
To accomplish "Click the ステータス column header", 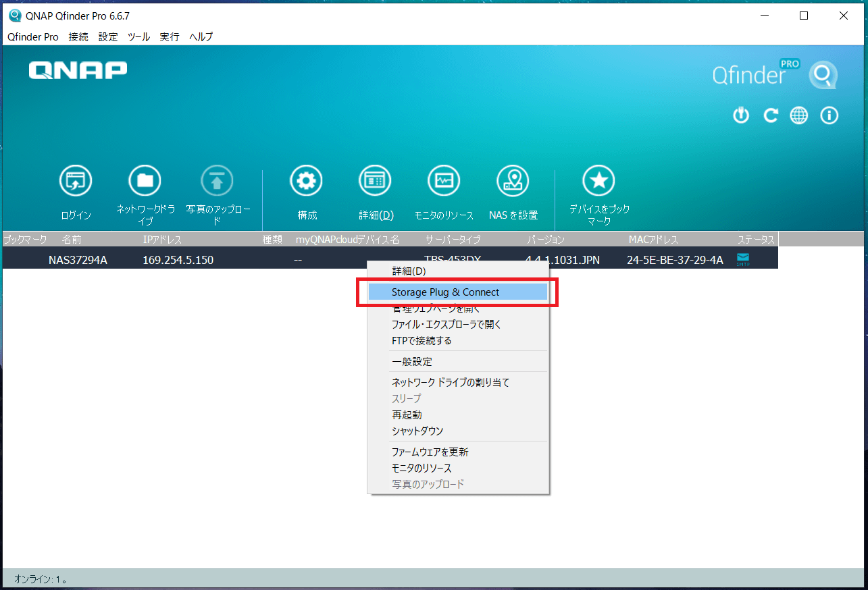I will 757,240.
